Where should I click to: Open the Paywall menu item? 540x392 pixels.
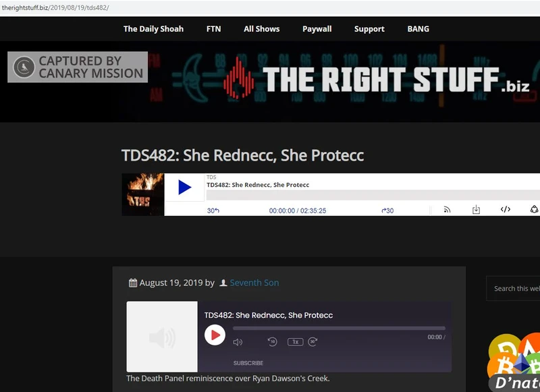(x=317, y=29)
